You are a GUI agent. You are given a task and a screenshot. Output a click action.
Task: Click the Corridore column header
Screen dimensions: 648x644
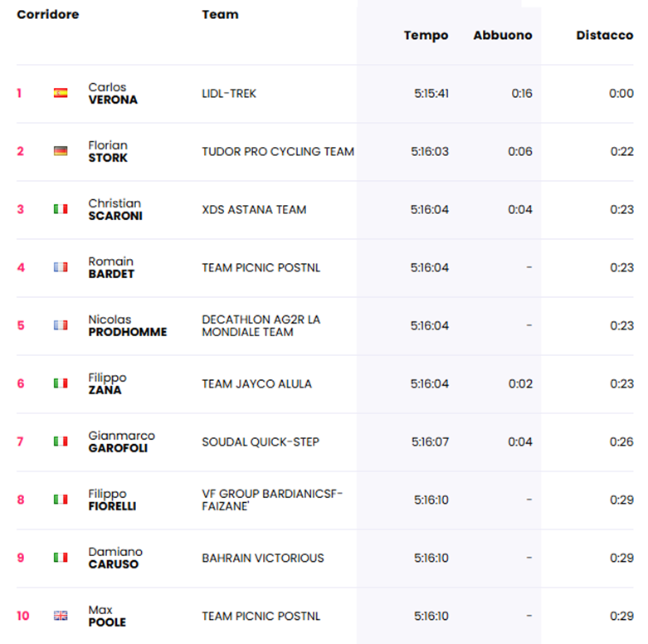[48, 14]
